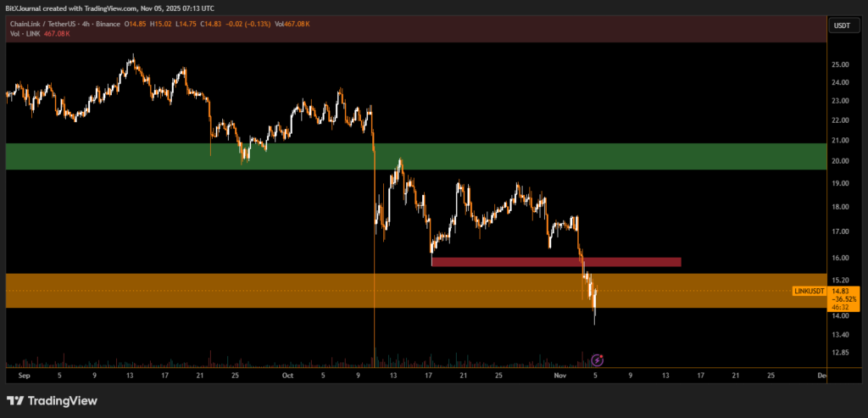Select the red support zone rectangle
The image size is (868, 418).
[x=555, y=262]
